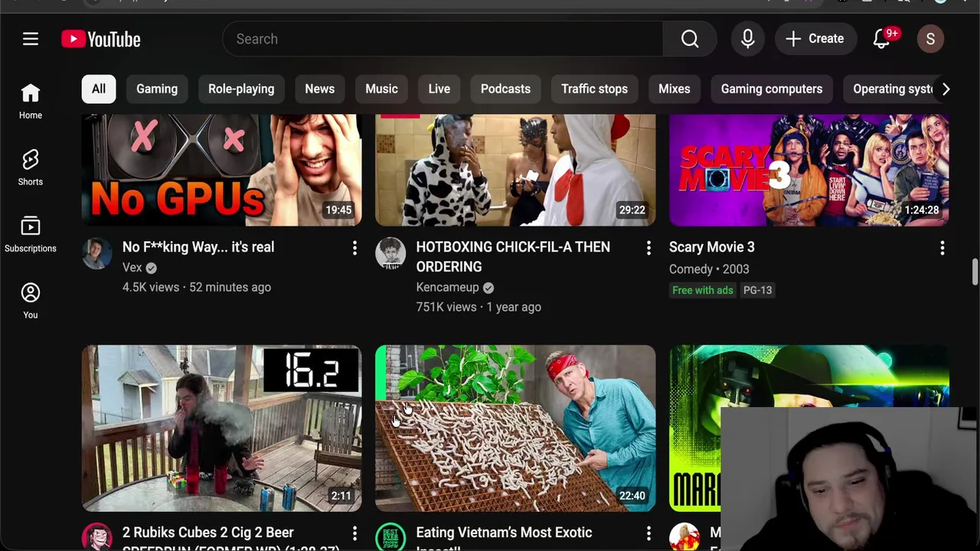Open three-dot menu for Vietnam insect video
The width and height of the screenshot is (980, 551).
(648, 533)
